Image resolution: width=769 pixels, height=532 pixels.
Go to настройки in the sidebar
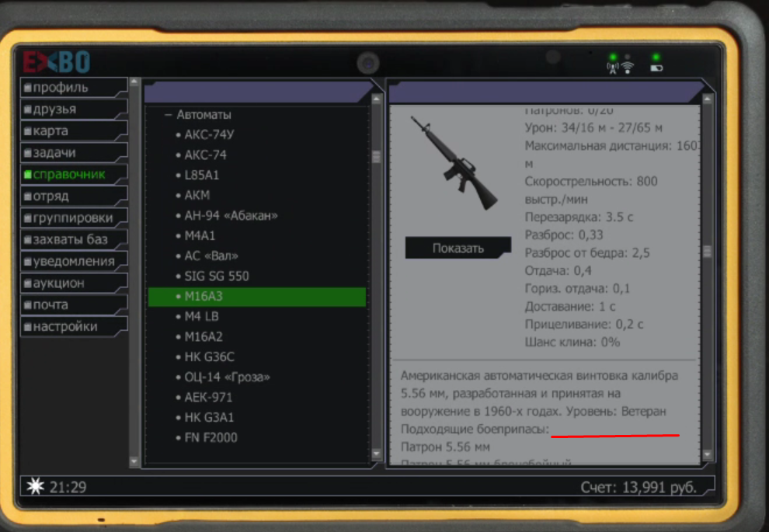[74, 326]
